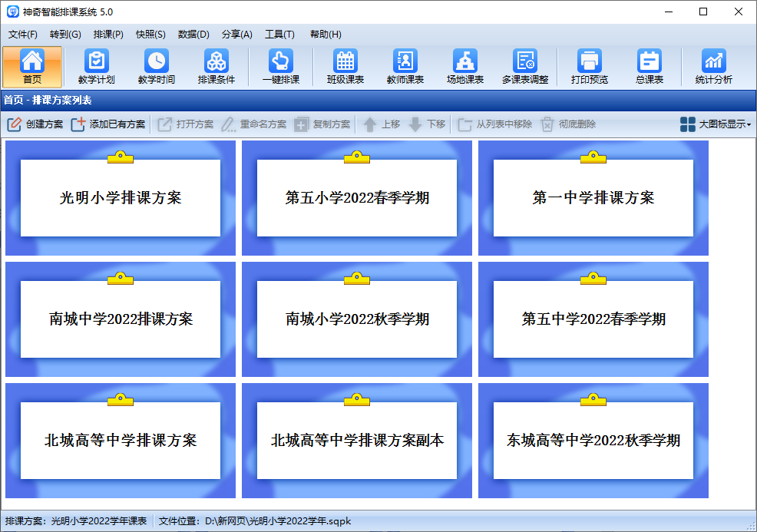
Task: Open 教师课表 teacher timetable
Action: coord(405,67)
